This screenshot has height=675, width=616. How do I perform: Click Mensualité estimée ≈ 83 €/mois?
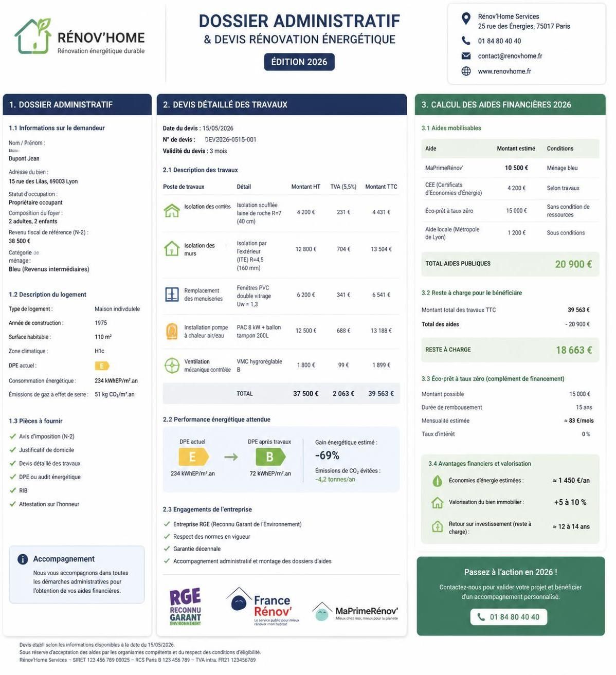pyautogui.click(x=579, y=421)
